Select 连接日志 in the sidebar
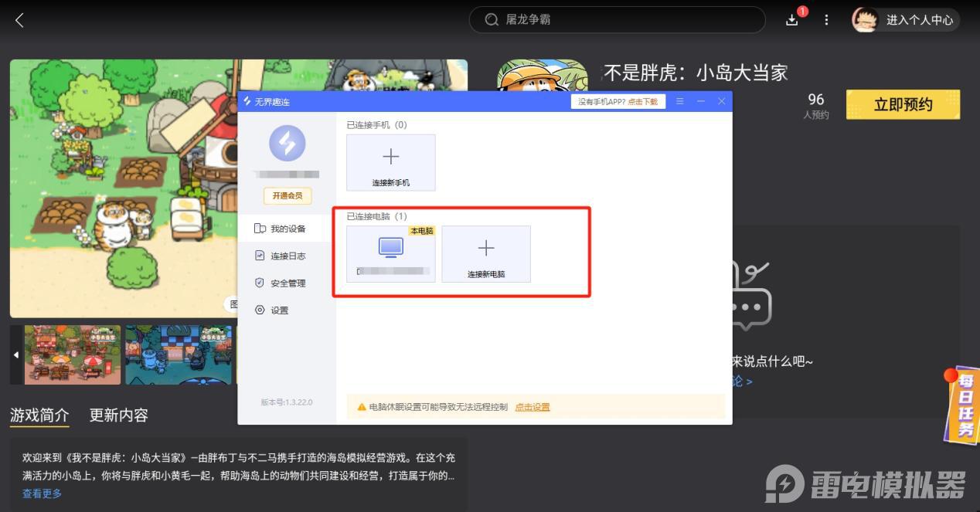Screen dimensions: 980x512 [287, 256]
